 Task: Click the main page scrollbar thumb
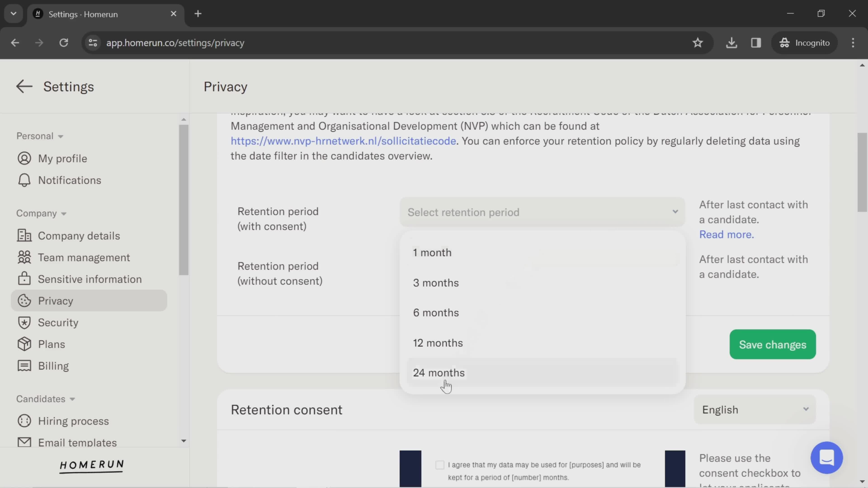tap(862, 172)
